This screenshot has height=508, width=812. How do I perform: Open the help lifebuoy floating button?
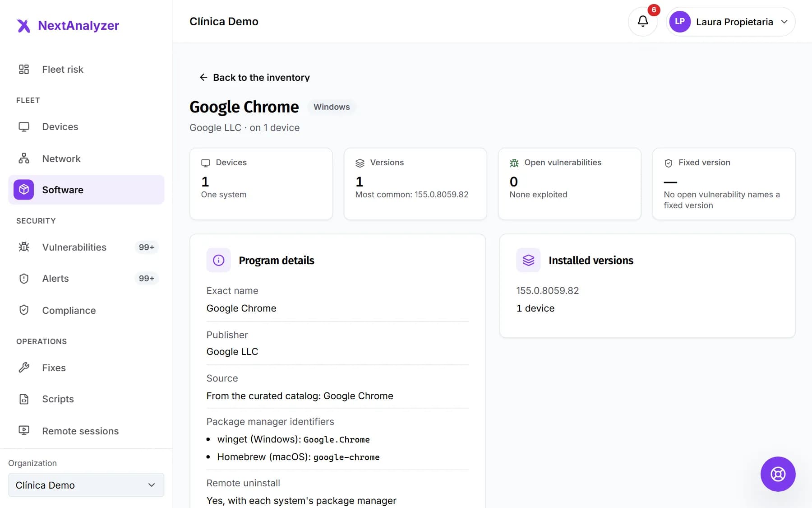(x=778, y=474)
